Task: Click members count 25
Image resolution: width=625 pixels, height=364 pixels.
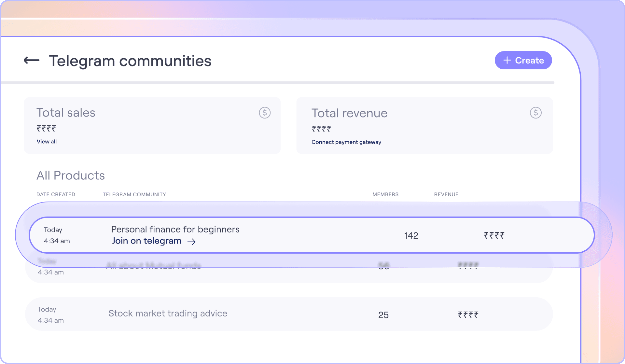Action: click(x=383, y=315)
